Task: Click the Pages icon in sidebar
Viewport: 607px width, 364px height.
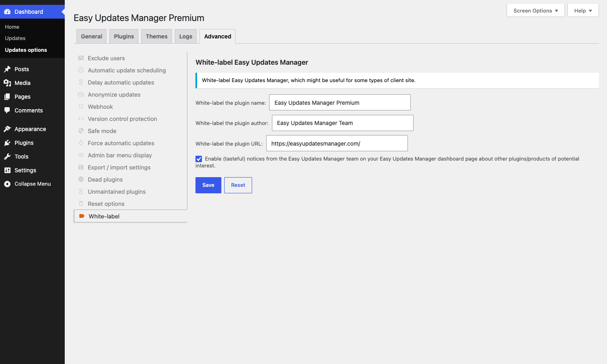Action: pos(7,97)
